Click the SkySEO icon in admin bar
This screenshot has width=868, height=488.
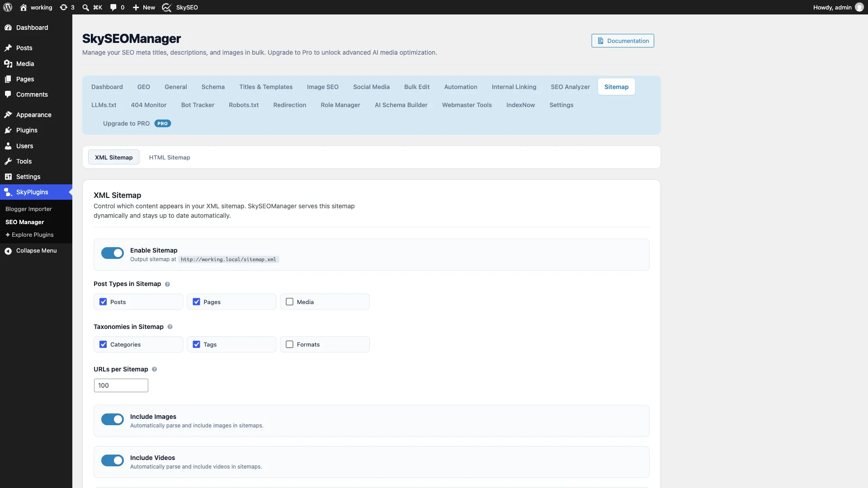pyautogui.click(x=166, y=7)
